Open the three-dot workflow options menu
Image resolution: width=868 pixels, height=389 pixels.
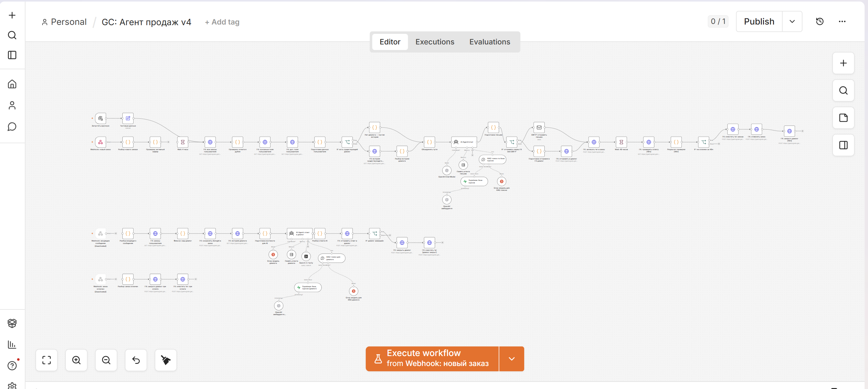(x=842, y=21)
